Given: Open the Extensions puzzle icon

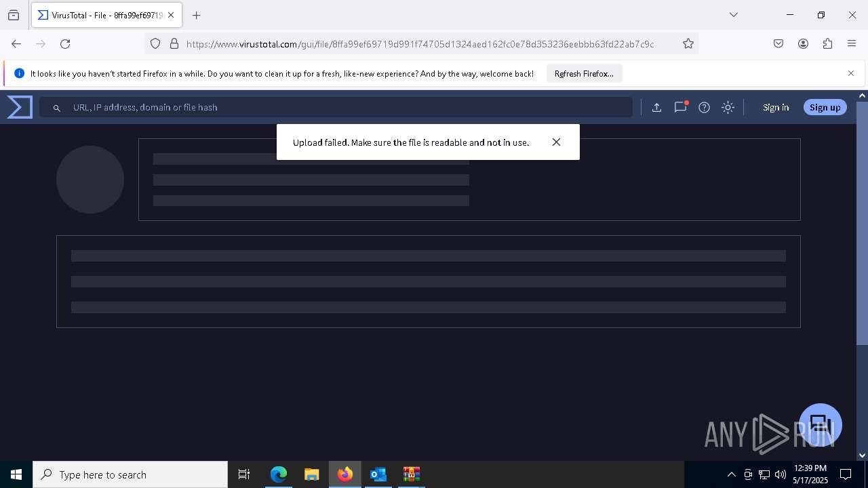Looking at the screenshot, I should coord(827,43).
